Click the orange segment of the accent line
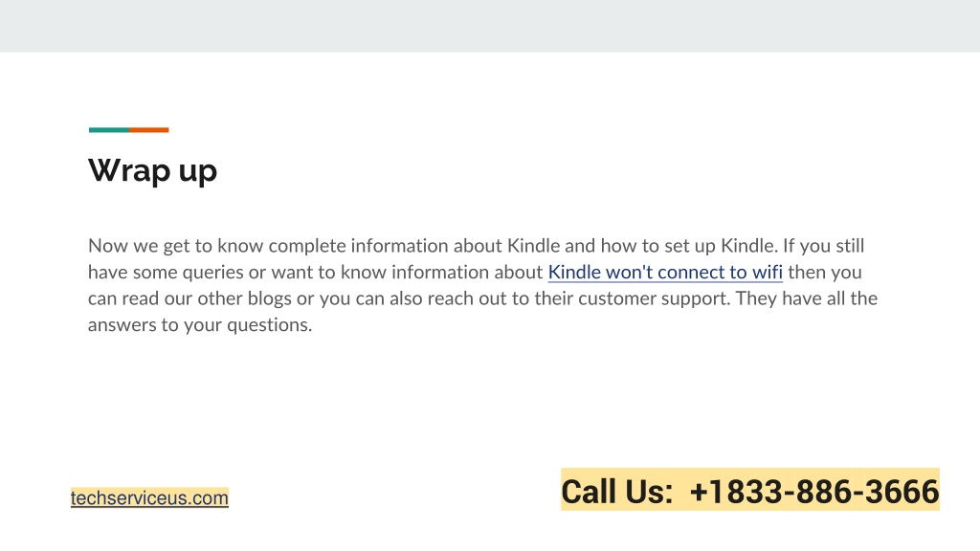The width and height of the screenshot is (980, 551). 148,130
